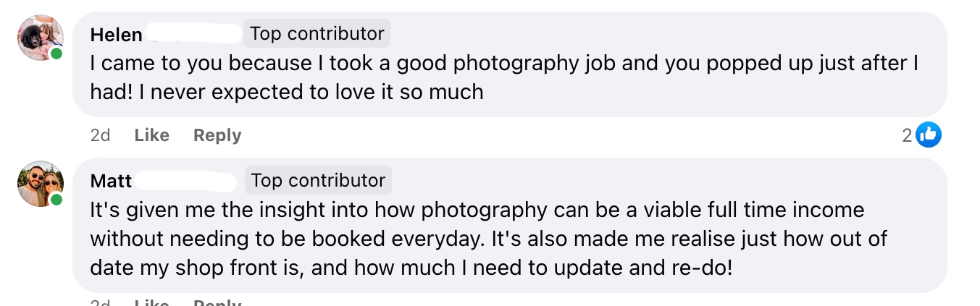Click the green online dot on Helen's avatar
Screen dimensions: 980x306
[56, 54]
